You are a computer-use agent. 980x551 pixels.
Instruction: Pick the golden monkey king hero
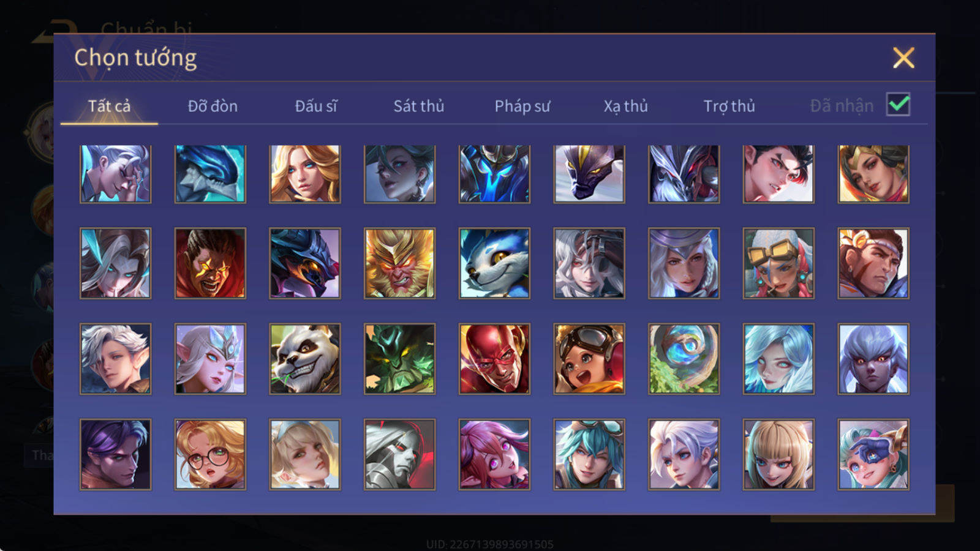[399, 263]
